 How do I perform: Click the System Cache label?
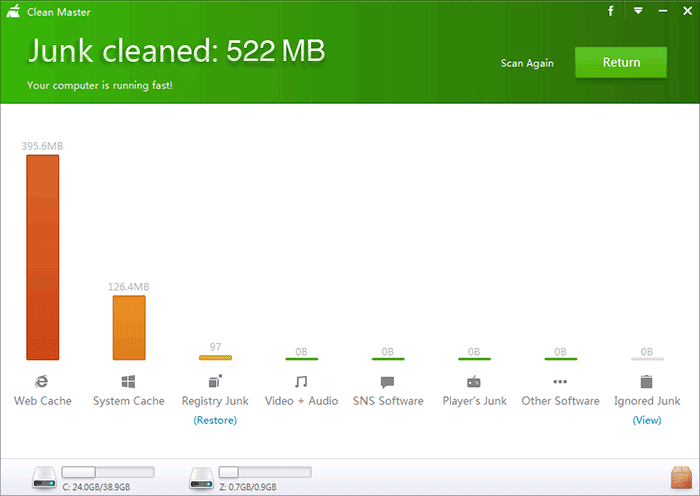pyautogui.click(x=129, y=401)
